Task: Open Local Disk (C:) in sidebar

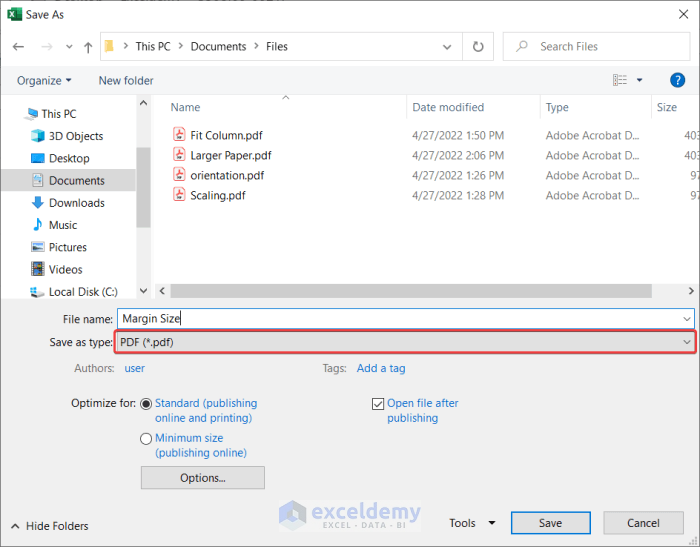Action: (x=83, y=292)
